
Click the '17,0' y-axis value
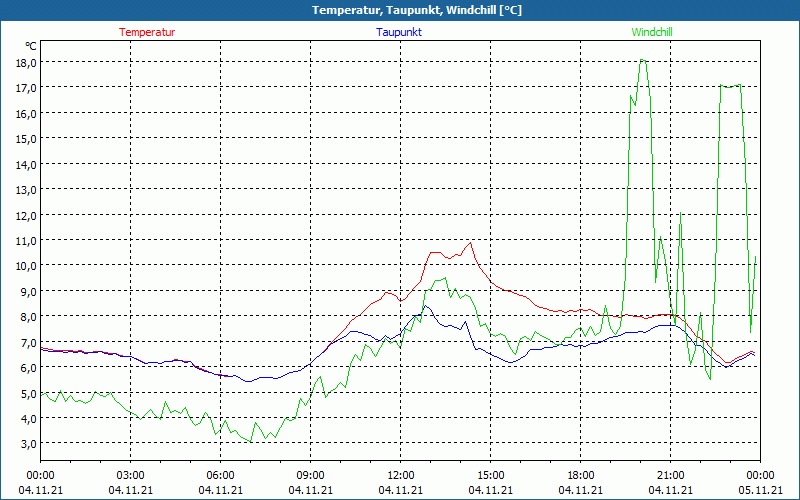[x=27, y=88]
